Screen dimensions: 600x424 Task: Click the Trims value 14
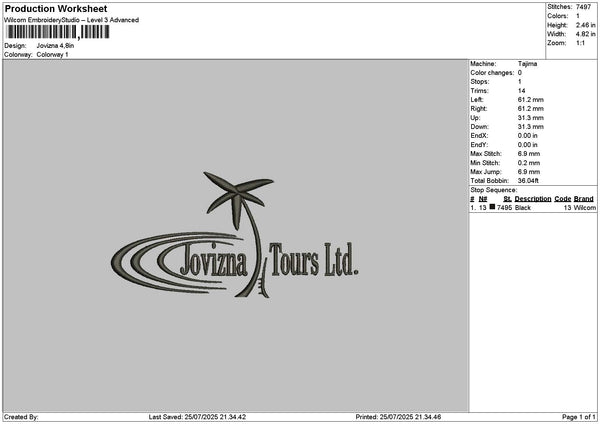(x=522, y=91)
